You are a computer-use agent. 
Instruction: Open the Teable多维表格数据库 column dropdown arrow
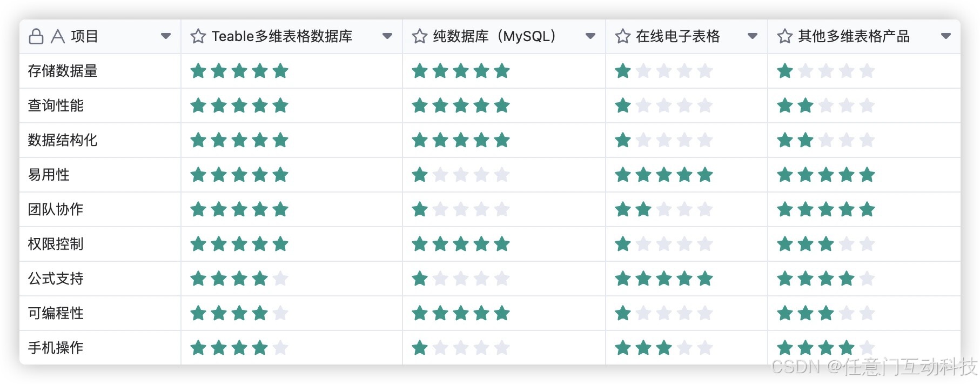click(387, 36)
